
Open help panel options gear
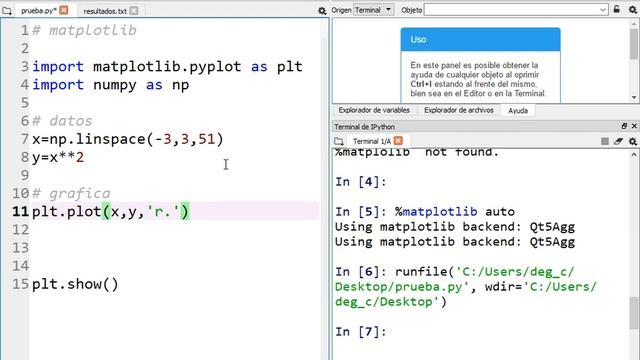633,9
